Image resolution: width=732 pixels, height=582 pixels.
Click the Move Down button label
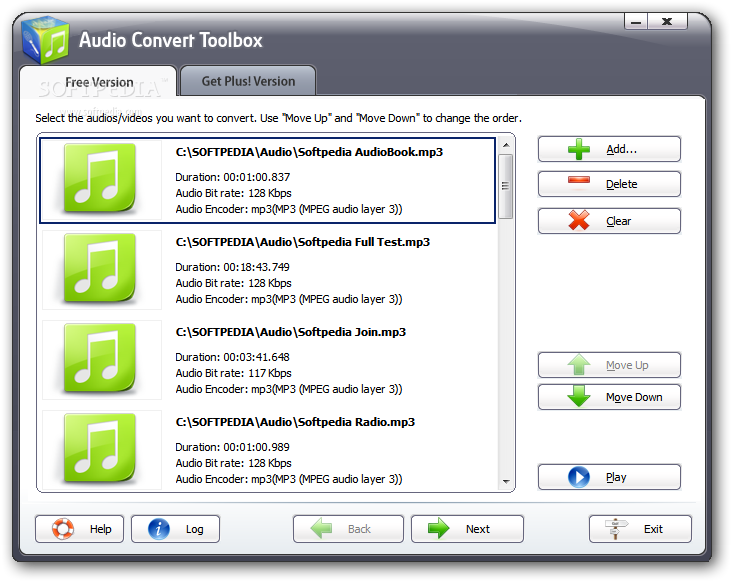coord(634,397)
